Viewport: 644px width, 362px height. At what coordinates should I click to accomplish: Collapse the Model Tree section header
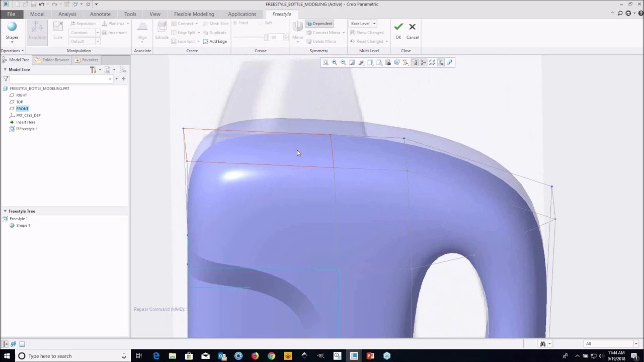click(x=5, y=69)
